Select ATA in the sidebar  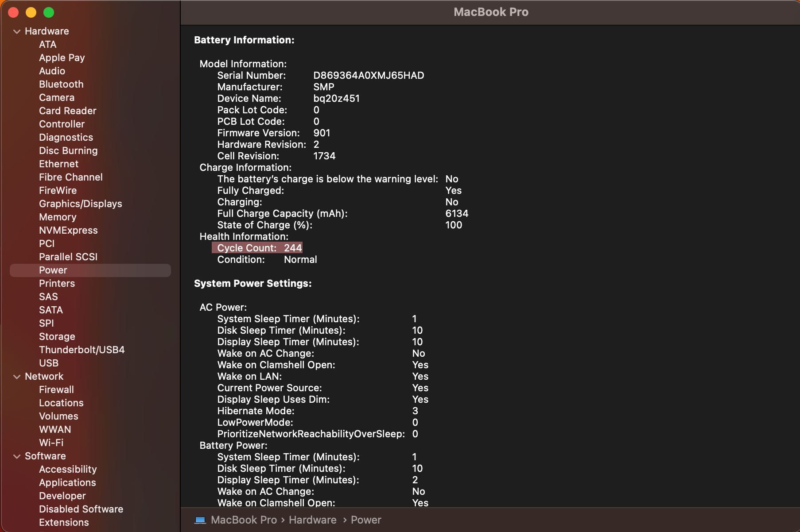tap(47, 44)
